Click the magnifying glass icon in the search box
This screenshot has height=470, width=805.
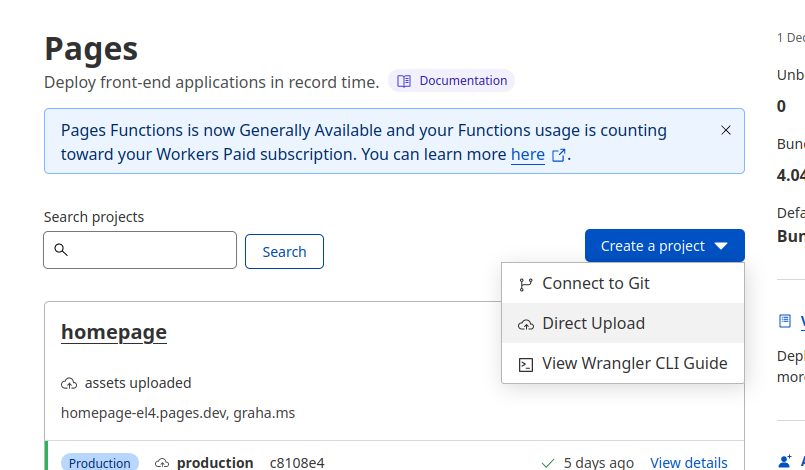(x=61, y=250)
